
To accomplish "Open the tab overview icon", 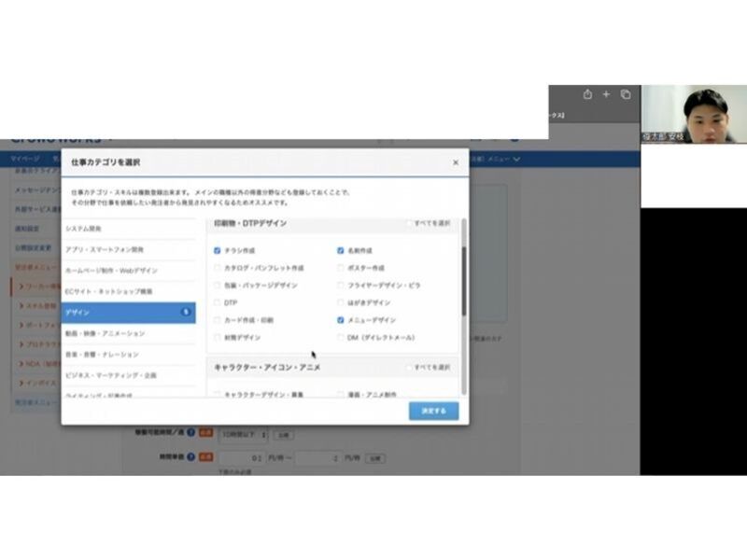I will pyautogui.click(x=626, y=94).
